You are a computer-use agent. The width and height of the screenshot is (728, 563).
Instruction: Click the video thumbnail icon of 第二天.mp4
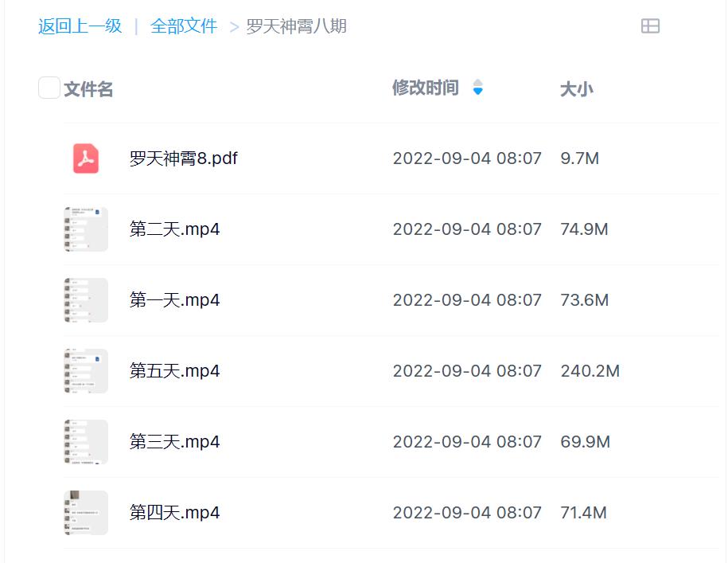85,229
